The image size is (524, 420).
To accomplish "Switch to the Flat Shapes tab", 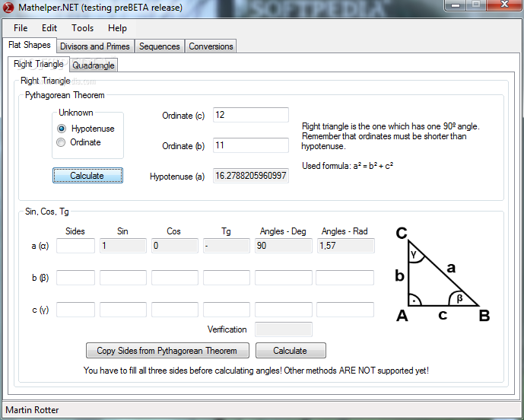I will (x=30, y=45).
